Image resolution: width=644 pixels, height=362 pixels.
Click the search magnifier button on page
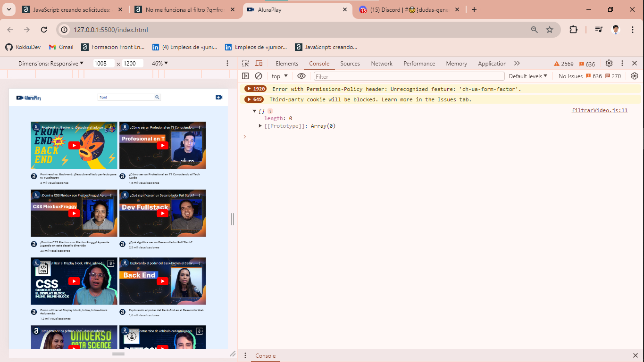(158, 97)
